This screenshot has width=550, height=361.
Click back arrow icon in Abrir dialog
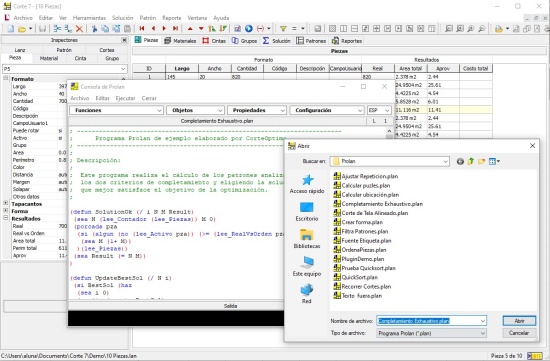click(460, 161)
